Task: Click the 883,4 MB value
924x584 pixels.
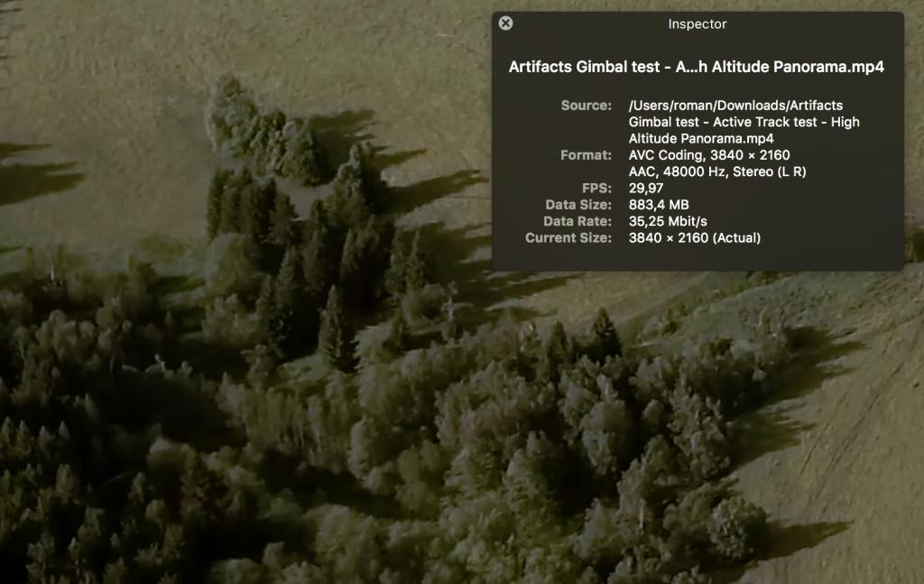Action: click(659, 205)
